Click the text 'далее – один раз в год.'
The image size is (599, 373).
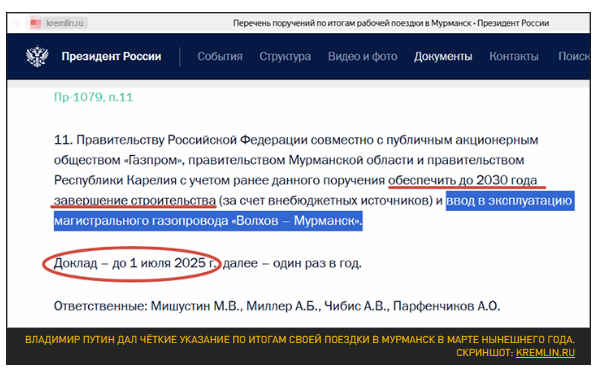(292, 263)
